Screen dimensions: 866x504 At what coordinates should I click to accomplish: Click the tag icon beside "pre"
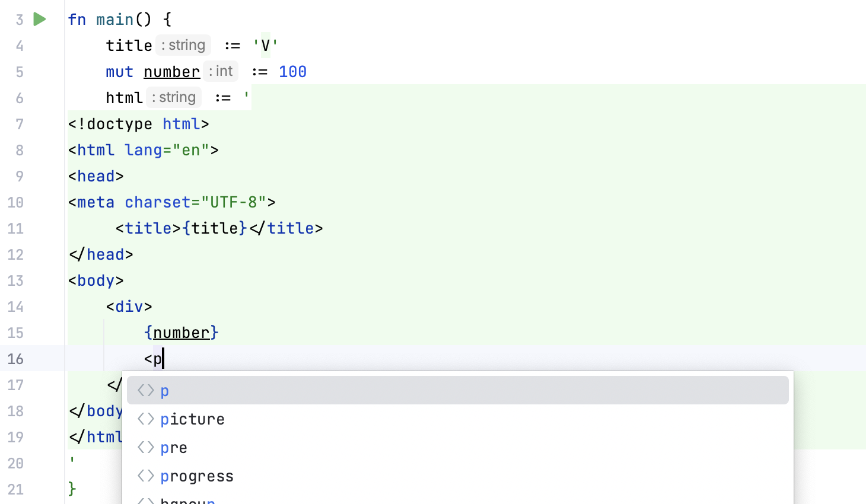point(145,447)
